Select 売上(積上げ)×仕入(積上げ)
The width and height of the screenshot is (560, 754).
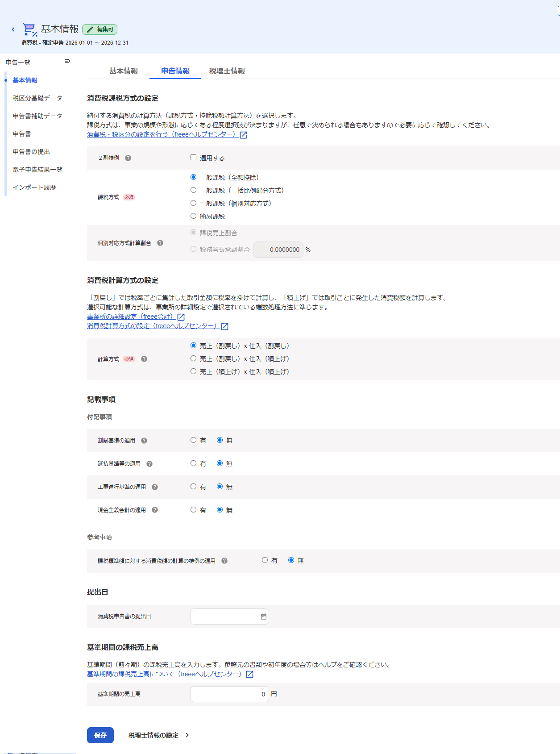194,371
